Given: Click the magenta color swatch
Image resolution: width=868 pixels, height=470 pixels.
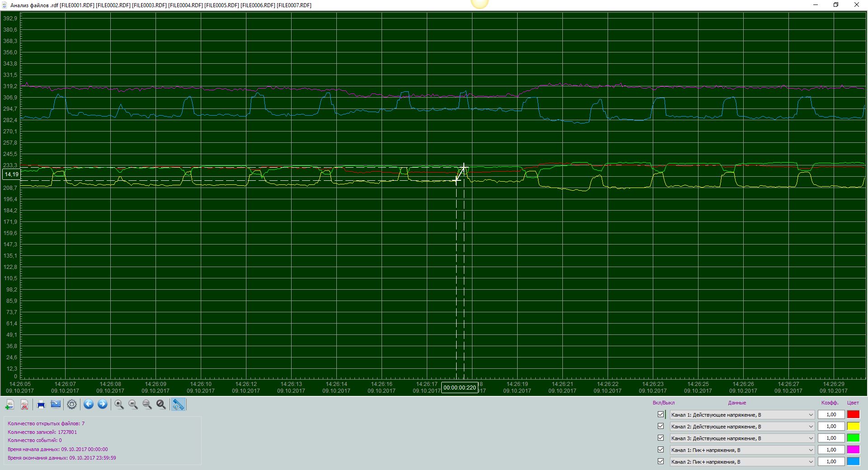Looking at the screenshot, I should (x=853, y=450).
